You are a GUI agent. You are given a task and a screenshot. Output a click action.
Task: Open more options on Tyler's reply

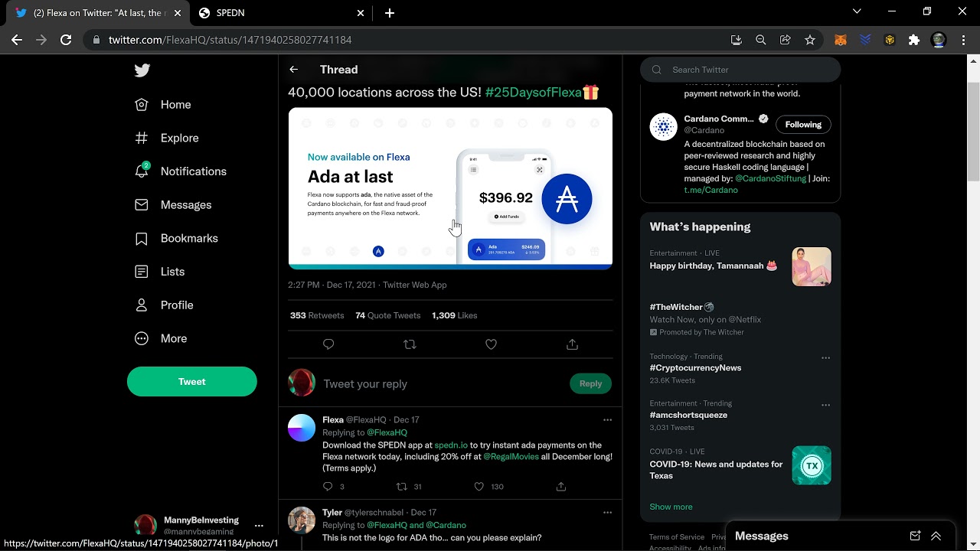[x=607, y=513]
